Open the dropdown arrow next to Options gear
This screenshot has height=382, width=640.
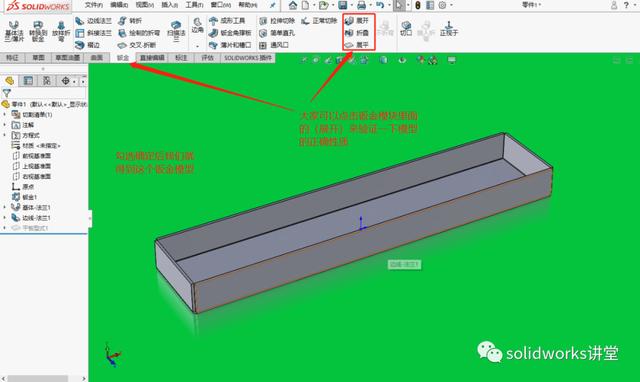(451, 5)
